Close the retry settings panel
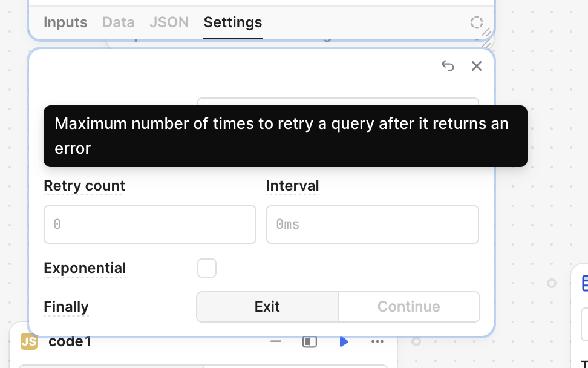The width and height of the screenshot is (588, 368). 477,66
